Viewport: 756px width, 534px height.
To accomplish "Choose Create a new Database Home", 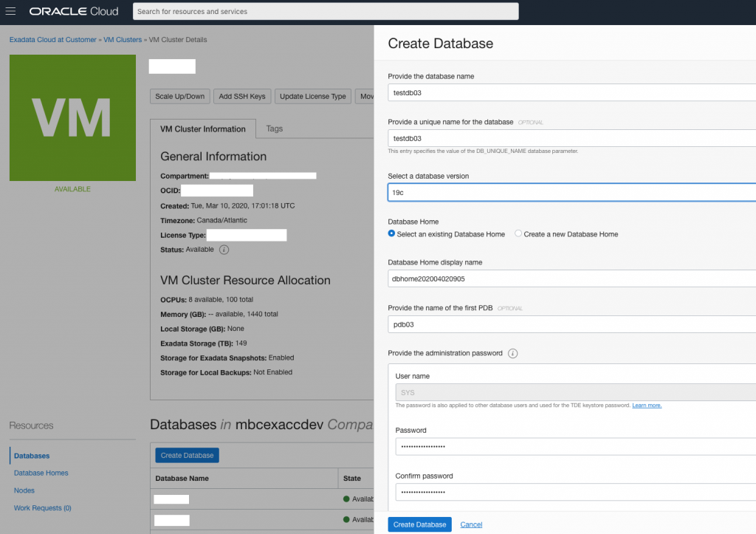I will pyautogui.click(x=518, y=234).
